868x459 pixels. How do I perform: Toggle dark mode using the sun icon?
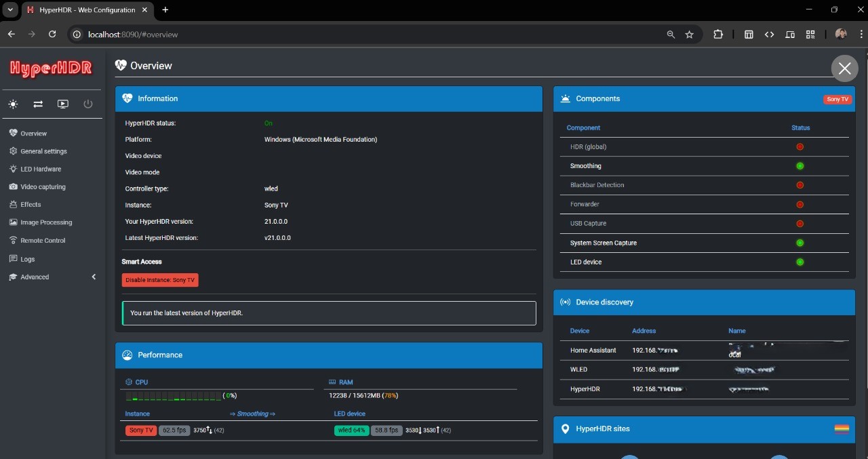pyautogui.click(x=12, y=104)
